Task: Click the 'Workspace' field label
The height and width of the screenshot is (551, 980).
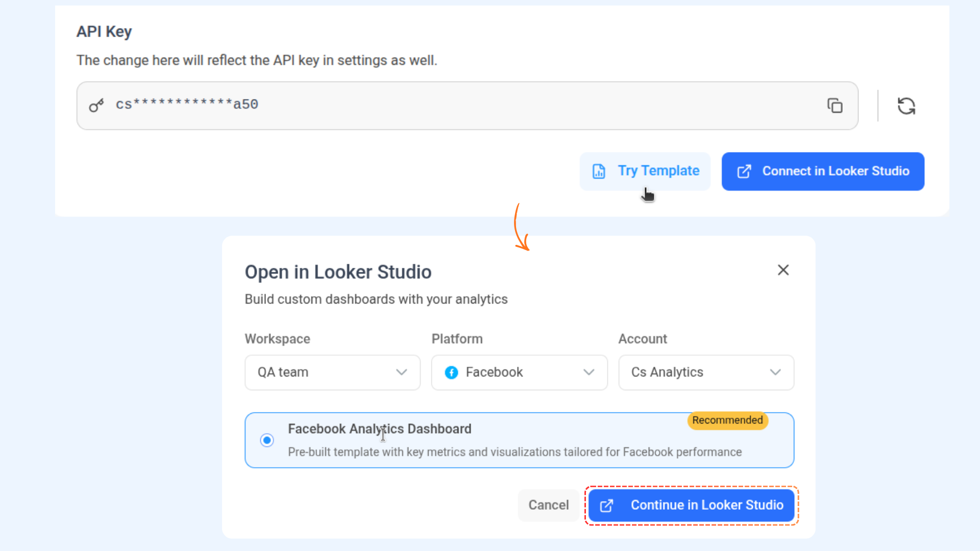Action: click(277, 339)
